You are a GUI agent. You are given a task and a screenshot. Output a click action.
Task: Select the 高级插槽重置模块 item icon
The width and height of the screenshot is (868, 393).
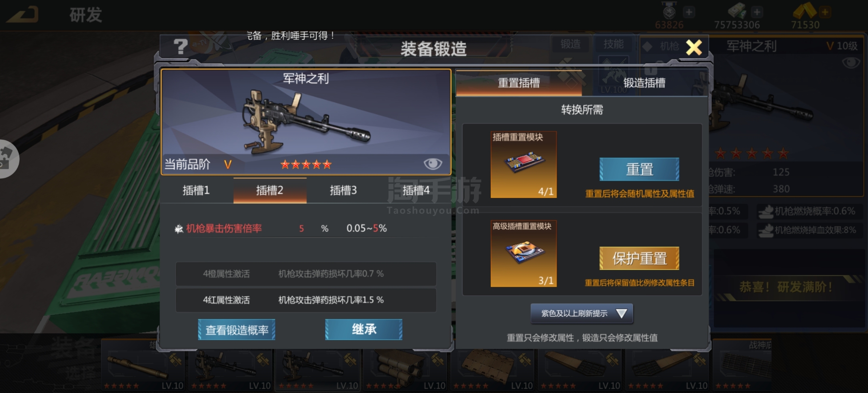[x=523, y=253]
